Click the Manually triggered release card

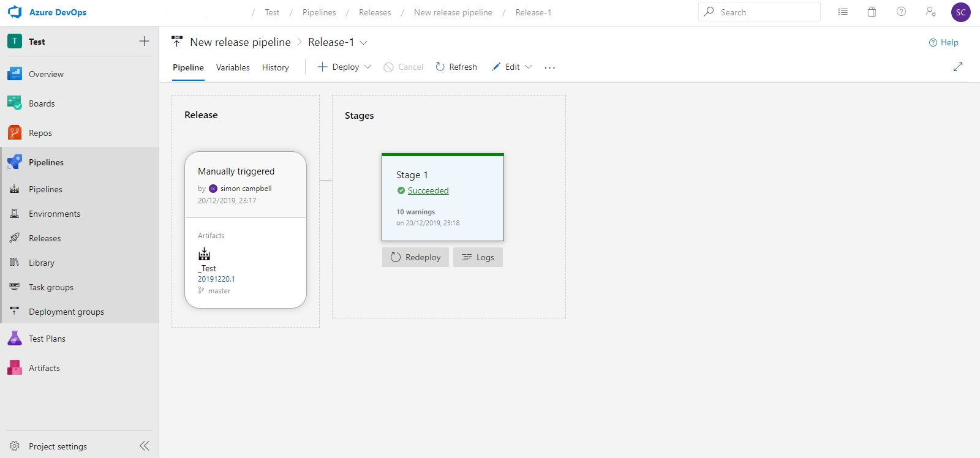tap(246, 230)
